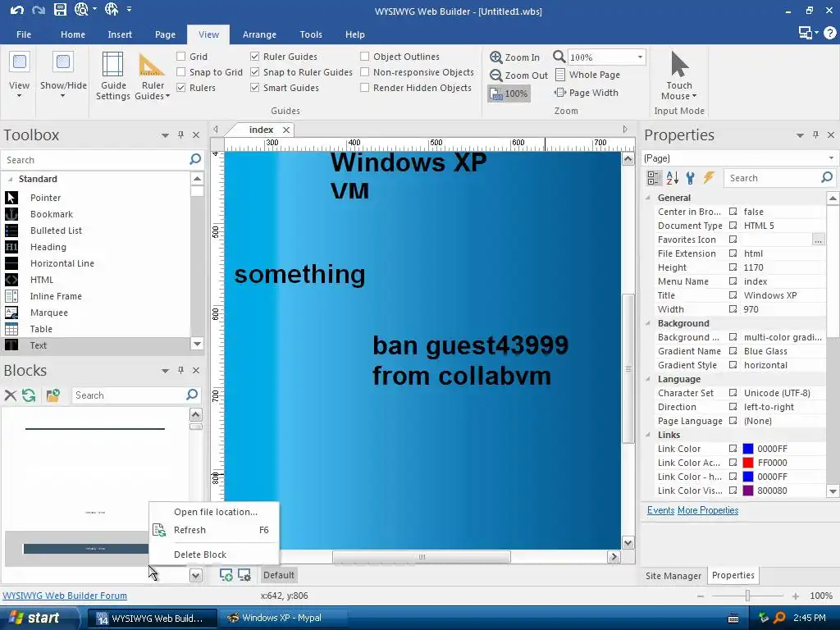Enable Render Hidden Objects
The height and width of the screenshot is (630, 840).
[x=365, y=87]
